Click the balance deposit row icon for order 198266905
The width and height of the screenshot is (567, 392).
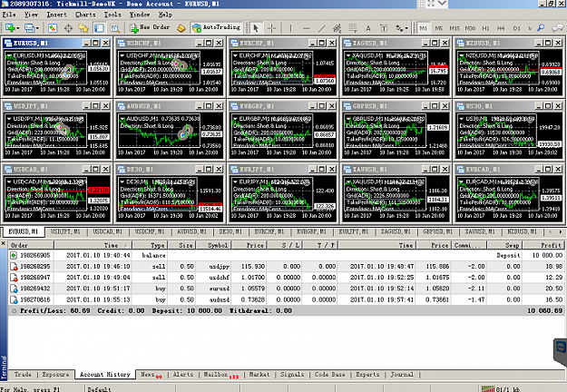14,255
